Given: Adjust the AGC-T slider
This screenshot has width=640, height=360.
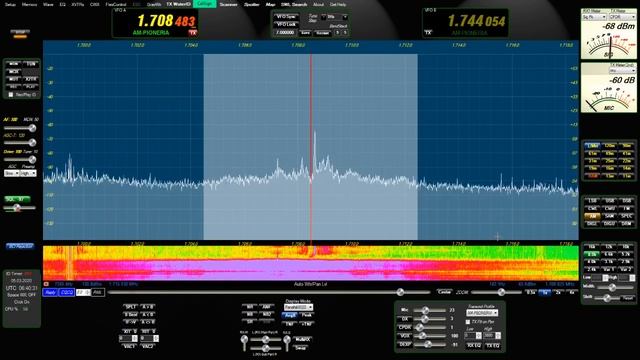Looking at the screenshot, I should click(x=20, y=142).
